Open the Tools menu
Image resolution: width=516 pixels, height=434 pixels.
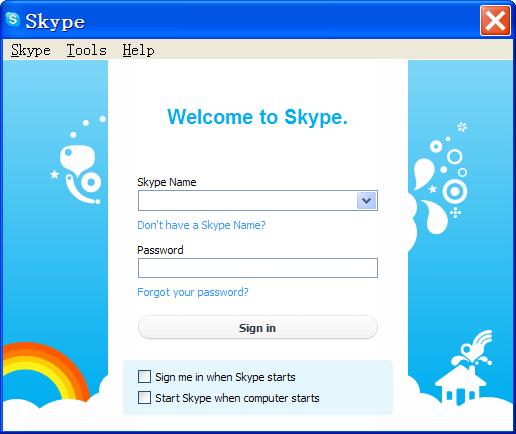coord(87,50)
